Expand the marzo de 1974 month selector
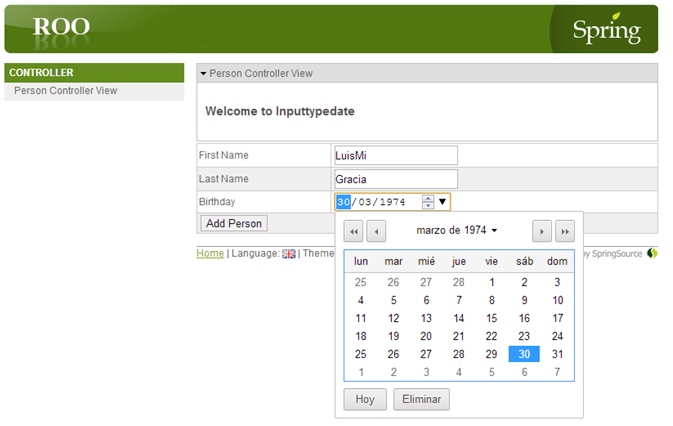 coord(456,230)
